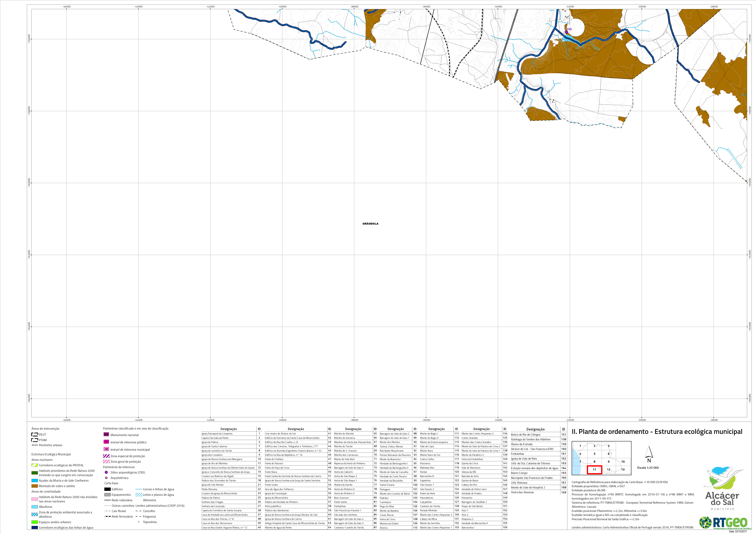Image resolution: width=756 pixels, height=534 pixels.
Task: Click the 'Áreas de intervenção' legend heading
Action: click(45, 429)
